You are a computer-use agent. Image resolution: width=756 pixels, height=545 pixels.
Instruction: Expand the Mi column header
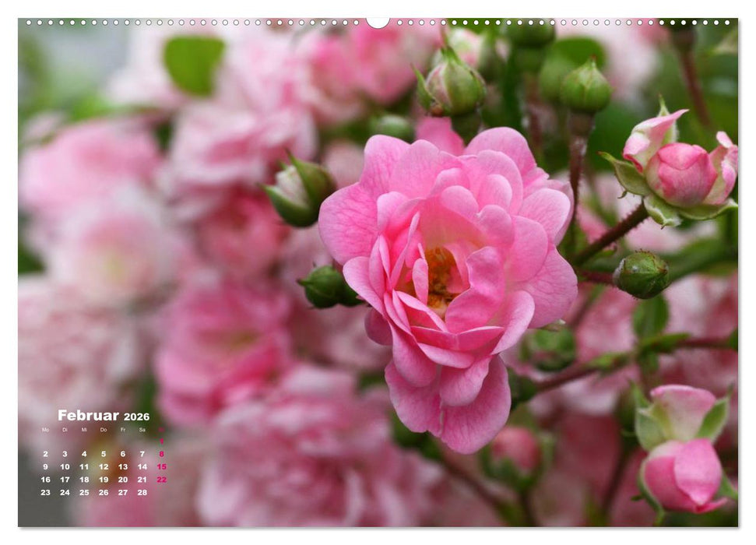[x=84, y=430]
